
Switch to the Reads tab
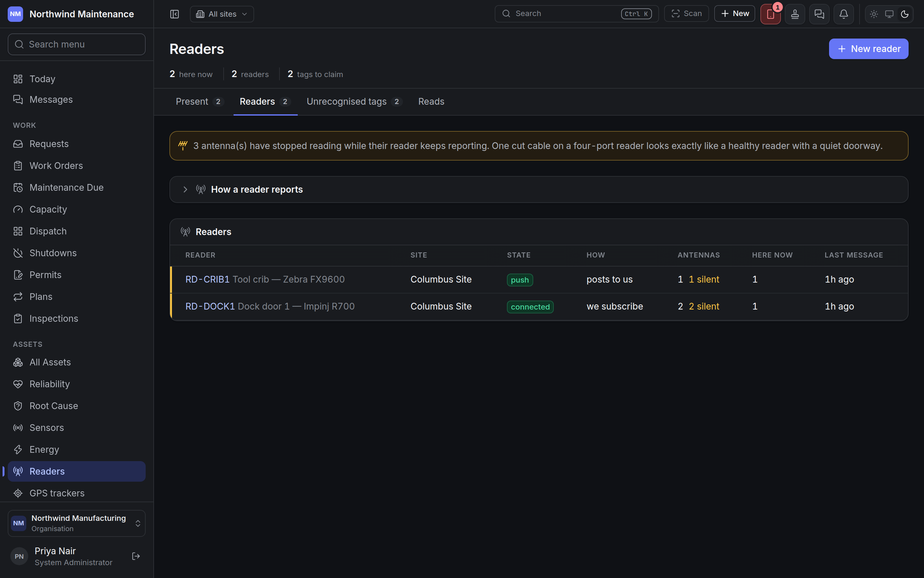point(431,102)
